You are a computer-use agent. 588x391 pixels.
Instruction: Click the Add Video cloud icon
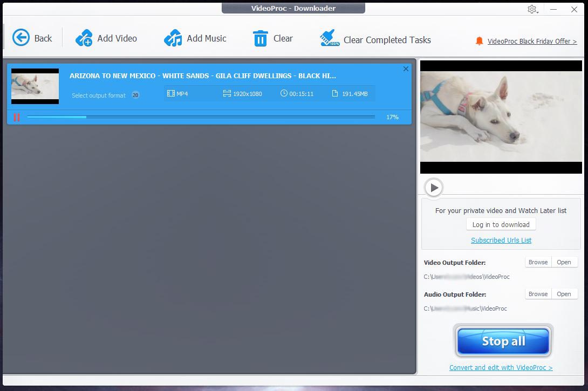[x=84, y=38]
